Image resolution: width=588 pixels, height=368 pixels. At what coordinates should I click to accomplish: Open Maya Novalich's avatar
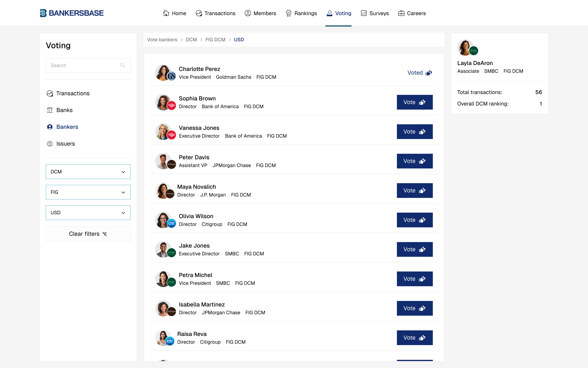point(164,191)
